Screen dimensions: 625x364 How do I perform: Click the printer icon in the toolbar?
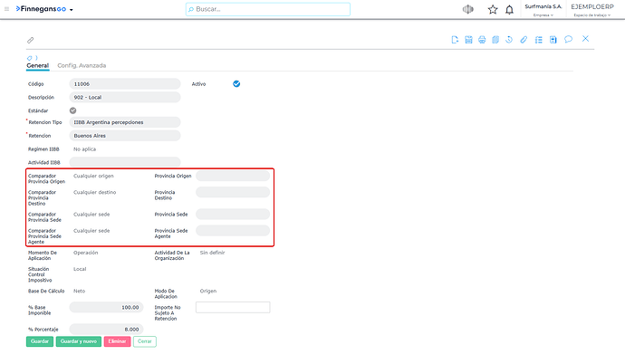[482, 40]
